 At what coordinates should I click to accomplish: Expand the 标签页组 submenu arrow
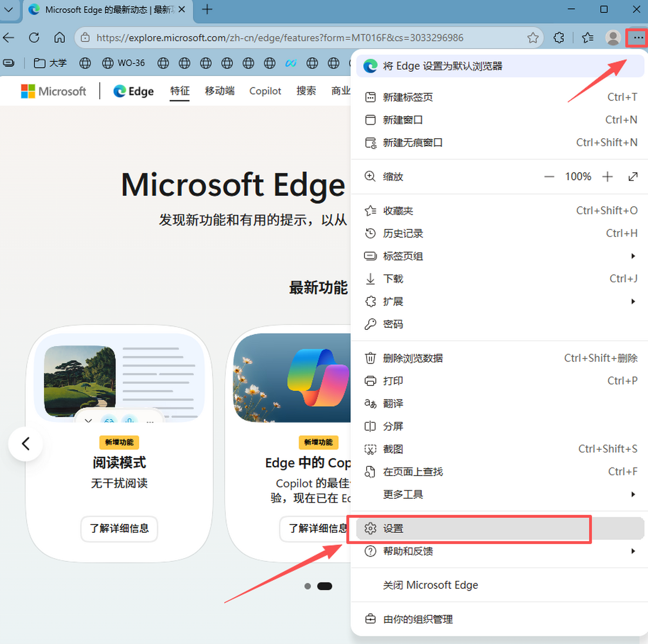tap(633, 256)
